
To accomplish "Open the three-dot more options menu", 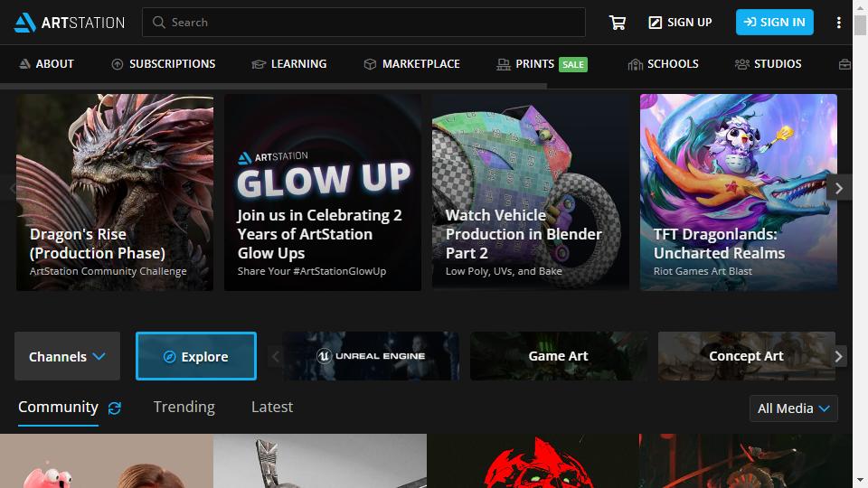I will point(839,22).
